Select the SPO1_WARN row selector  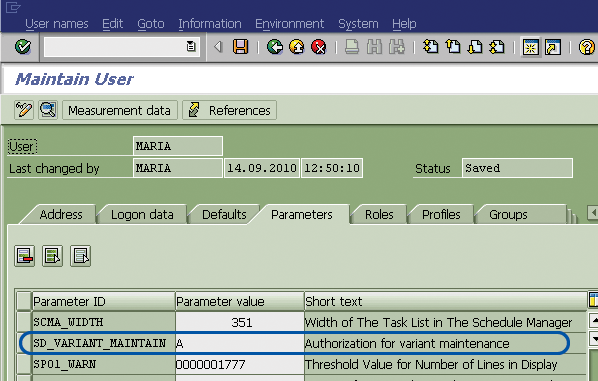pyautogui.click(x=24, y=364)
